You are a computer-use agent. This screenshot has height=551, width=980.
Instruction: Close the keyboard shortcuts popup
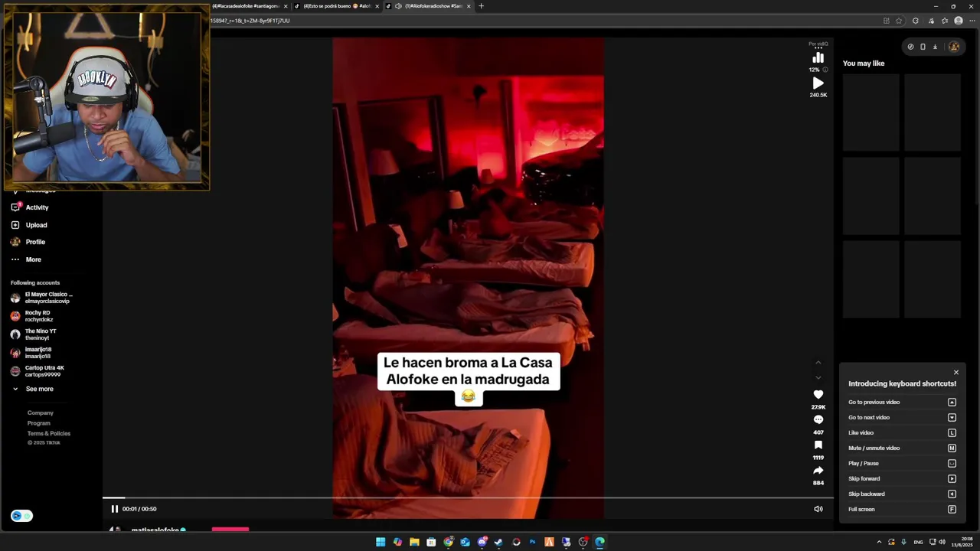coord(955,373)
